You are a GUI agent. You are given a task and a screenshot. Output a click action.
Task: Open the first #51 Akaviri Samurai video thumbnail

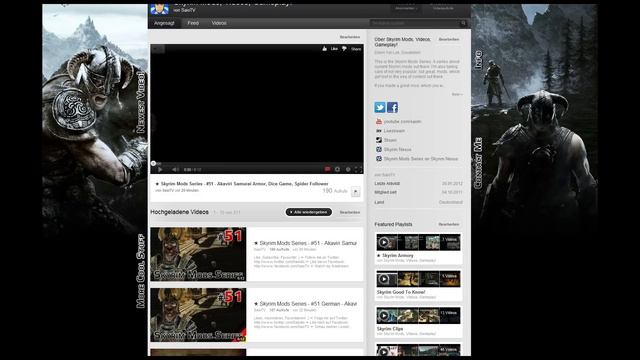coord(198,254)
